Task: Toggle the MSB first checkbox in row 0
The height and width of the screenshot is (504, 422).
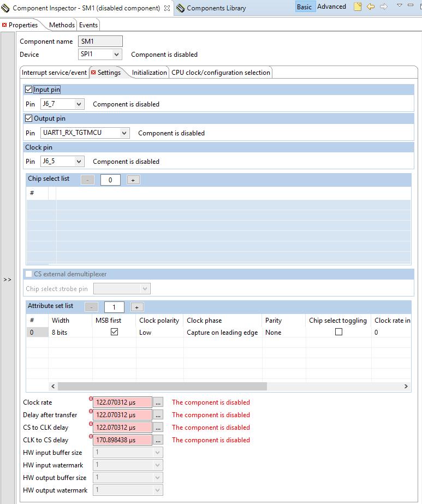Action: [x=114, y=331]
